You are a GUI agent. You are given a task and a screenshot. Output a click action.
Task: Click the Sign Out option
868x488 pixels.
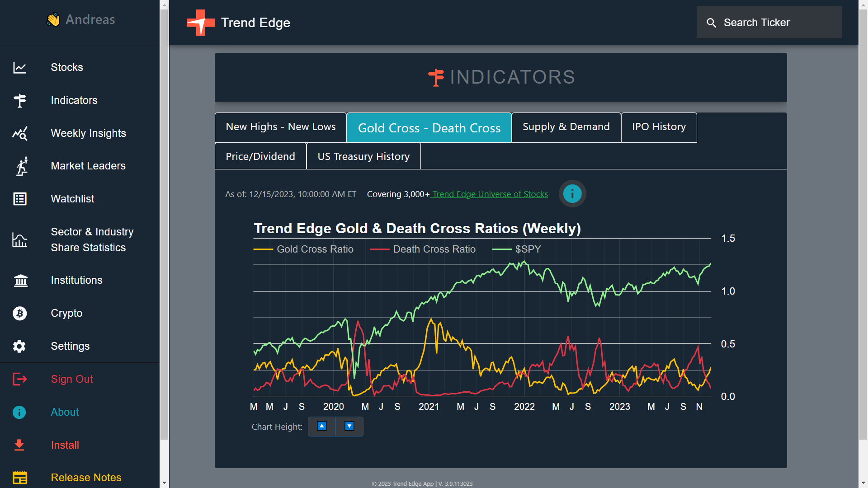[x=71, y=379]
